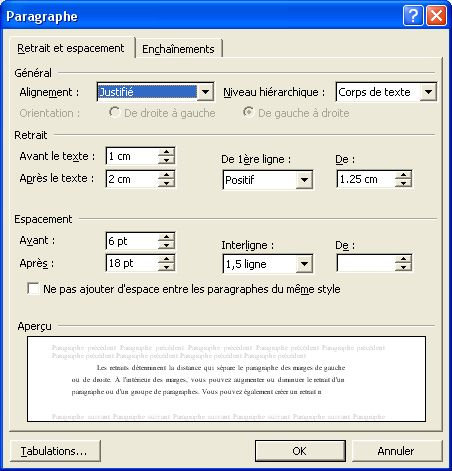Confirm the settings with OK
Screen dimensions: 452x471
300,451
